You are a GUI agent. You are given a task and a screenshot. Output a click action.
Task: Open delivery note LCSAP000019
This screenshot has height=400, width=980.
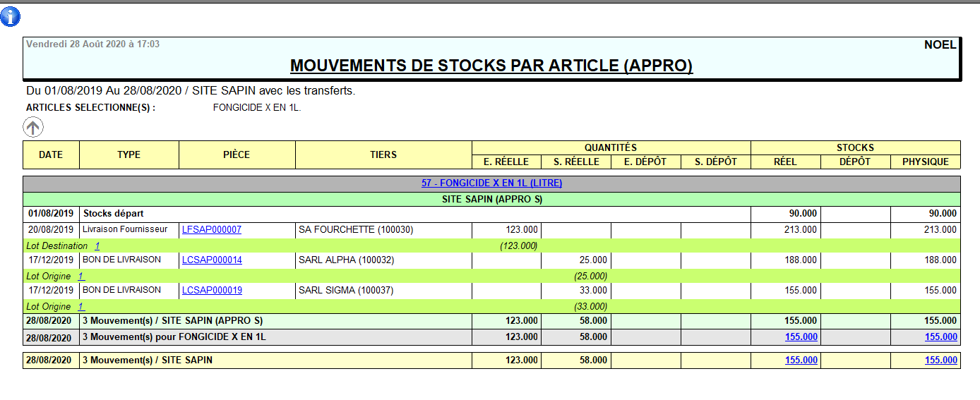pos(212,290)
